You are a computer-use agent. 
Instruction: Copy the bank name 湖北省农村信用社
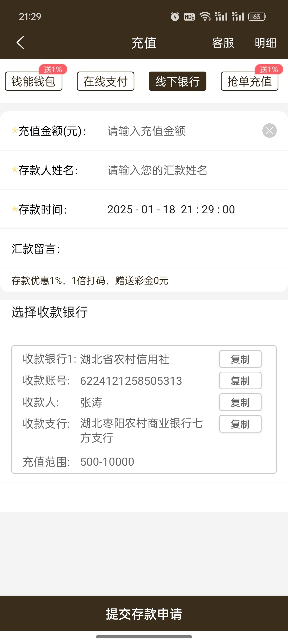240,359
